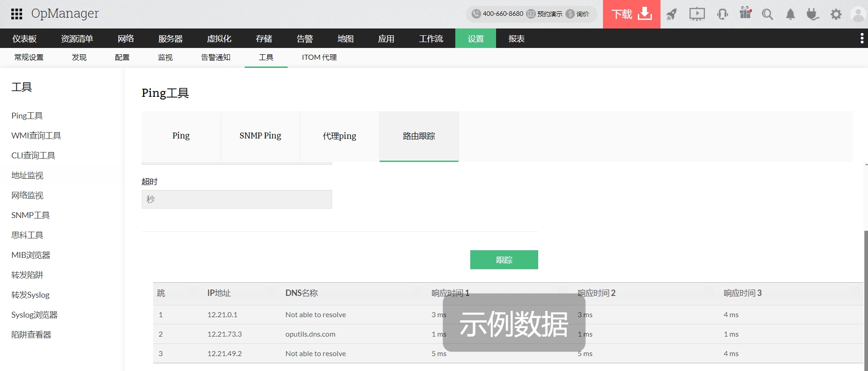The height and width of the screenshot is (371, 868).
Task: Click the headset support icon
Action: 722,14
